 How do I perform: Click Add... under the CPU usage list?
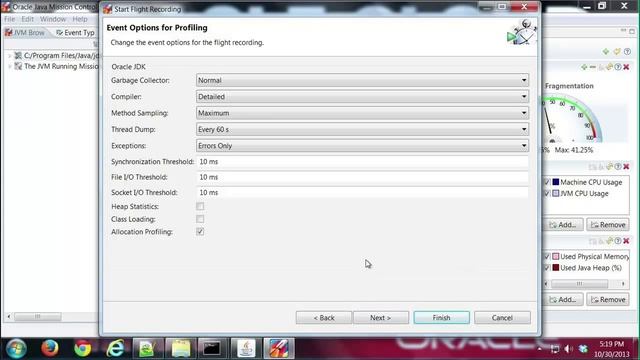pyautogui.click(x=563, y=225)
